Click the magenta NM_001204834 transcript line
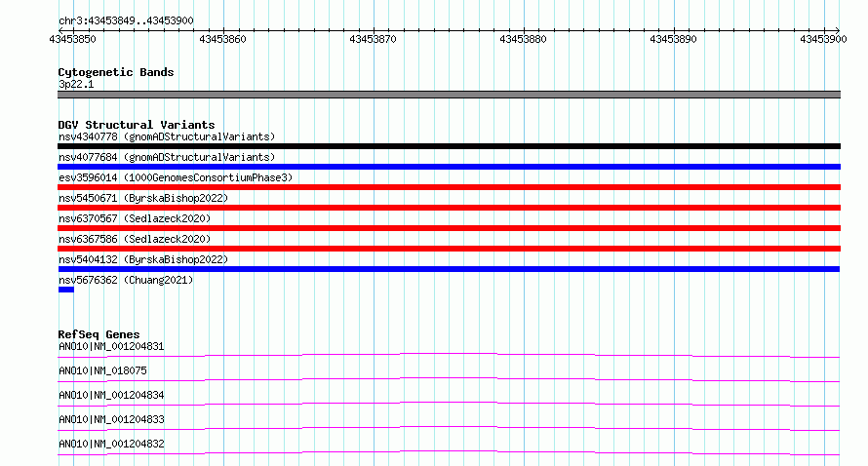868x466 pixels. pyautogui.click(x=449, y=404)
